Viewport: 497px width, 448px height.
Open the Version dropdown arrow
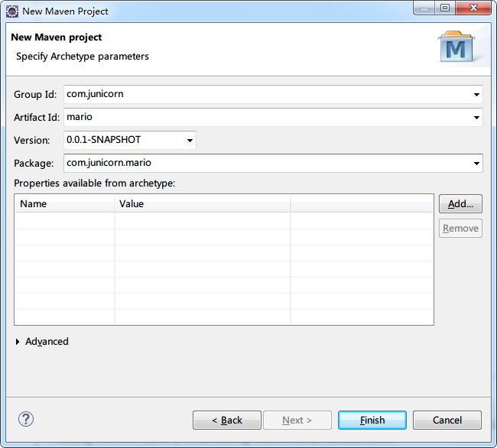(x=190, y=141)
